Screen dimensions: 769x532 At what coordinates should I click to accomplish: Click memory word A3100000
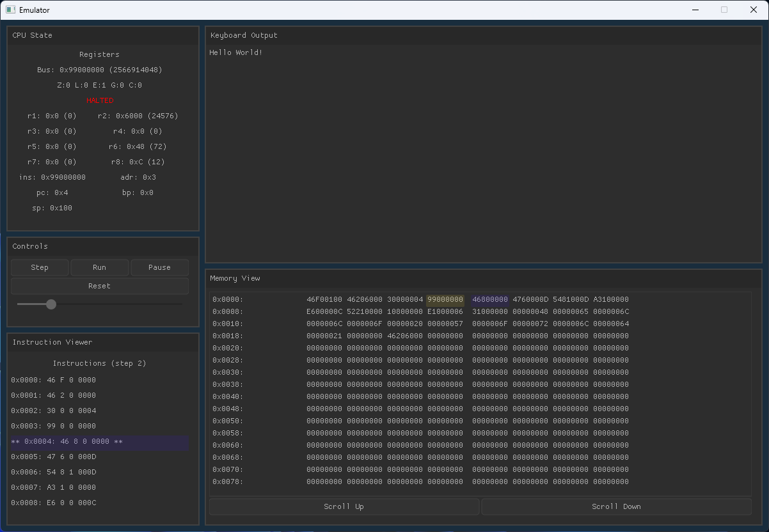point(611,299)
